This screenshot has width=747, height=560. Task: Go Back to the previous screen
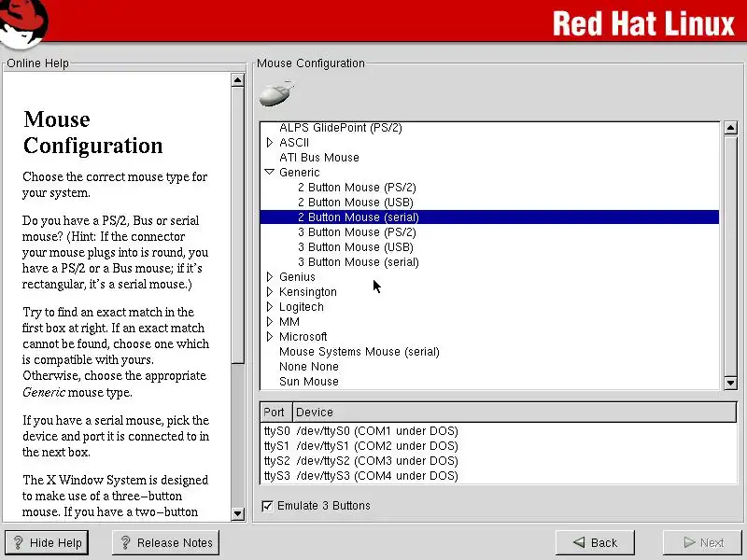pyautogui.click(x=595, y=543)
